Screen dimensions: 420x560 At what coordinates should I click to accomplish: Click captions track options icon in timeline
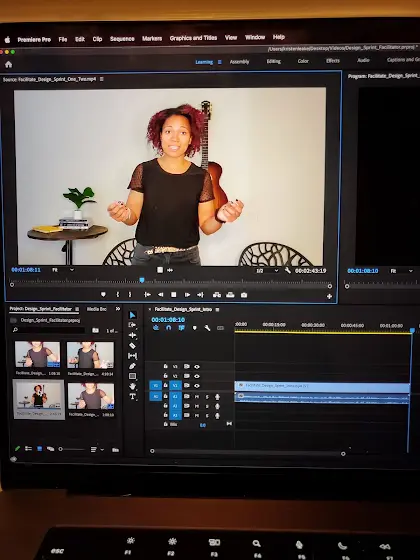click(x=220, y=328)
